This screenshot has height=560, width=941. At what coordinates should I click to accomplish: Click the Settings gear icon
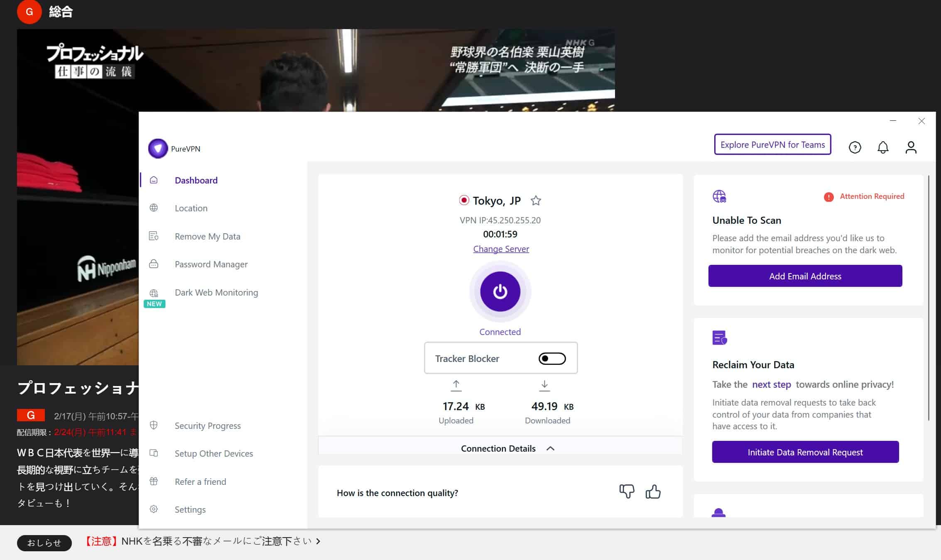154,509
